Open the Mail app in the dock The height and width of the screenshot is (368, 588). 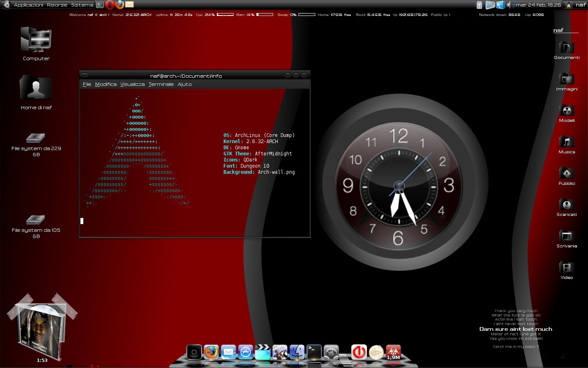click(x=228, y=352)
